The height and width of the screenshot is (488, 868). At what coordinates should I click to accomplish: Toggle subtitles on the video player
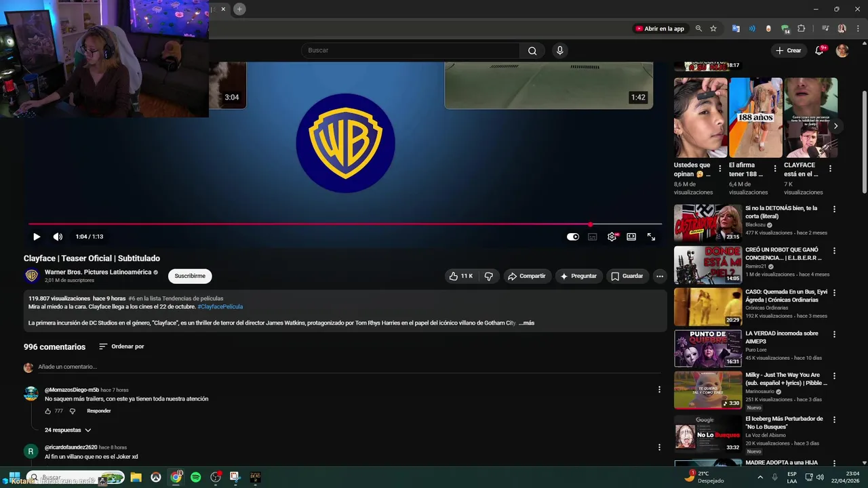point(592,237)
